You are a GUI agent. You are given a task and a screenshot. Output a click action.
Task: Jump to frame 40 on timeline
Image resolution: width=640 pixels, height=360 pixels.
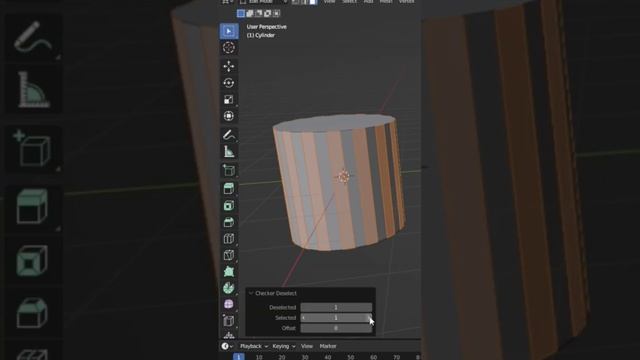coord(328,357)
